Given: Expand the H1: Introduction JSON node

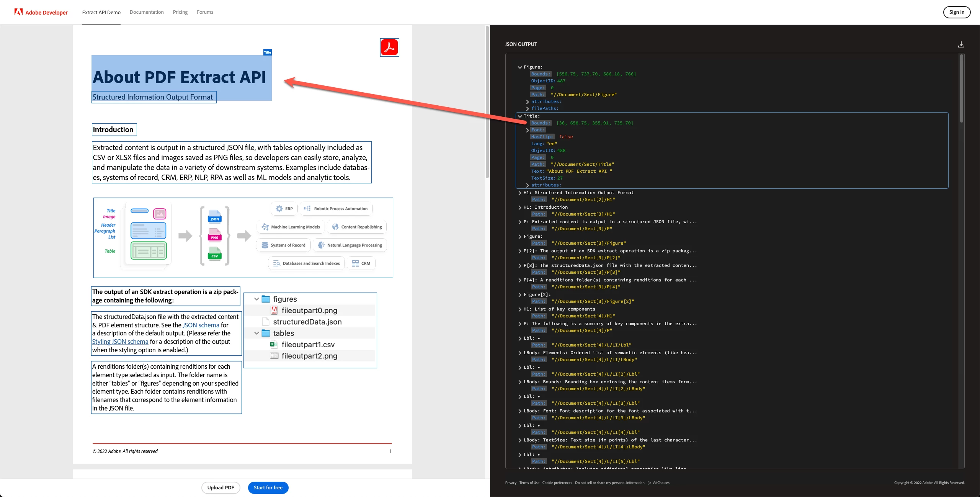Looking at the screenshot, I should point(520,208).
